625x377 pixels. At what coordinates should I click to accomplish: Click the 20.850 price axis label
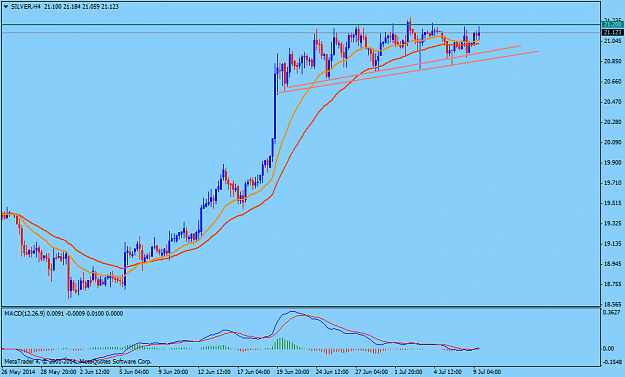tap(613, 61)
